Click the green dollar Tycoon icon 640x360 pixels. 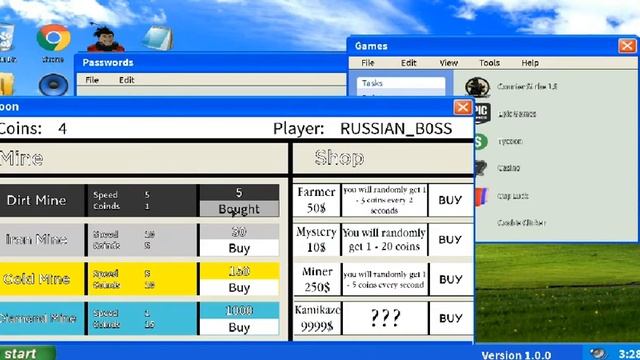(481, 141)
